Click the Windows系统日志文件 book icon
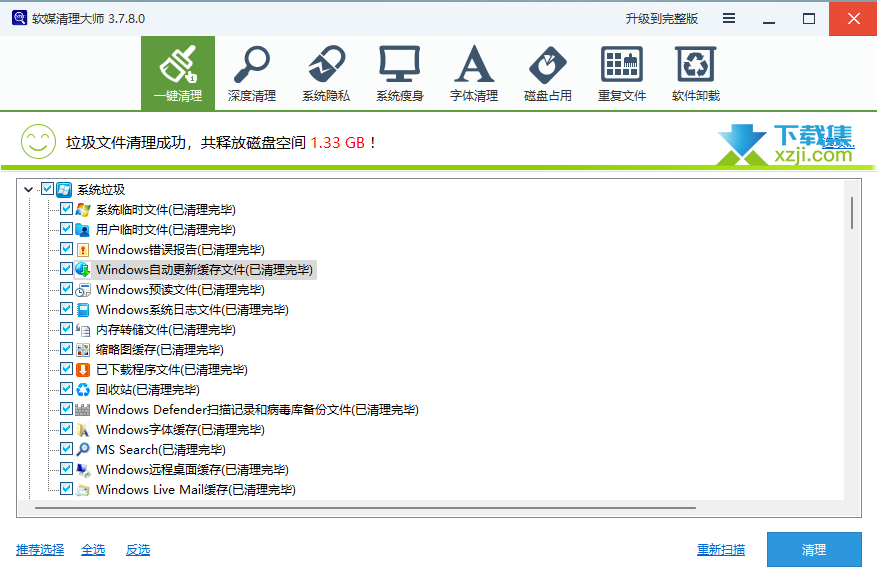This screenshot has height=580, width=877. point(83,310)
